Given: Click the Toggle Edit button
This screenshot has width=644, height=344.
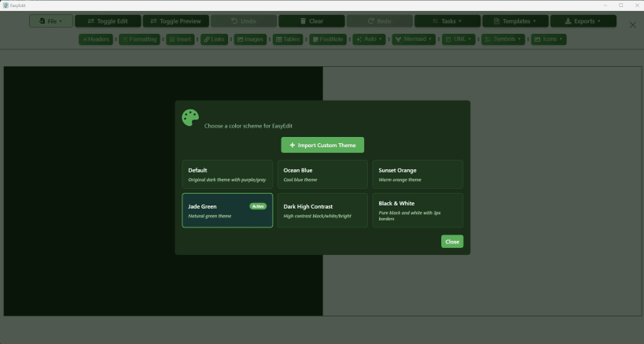Looking at the screenshot, I should point(108,21).
